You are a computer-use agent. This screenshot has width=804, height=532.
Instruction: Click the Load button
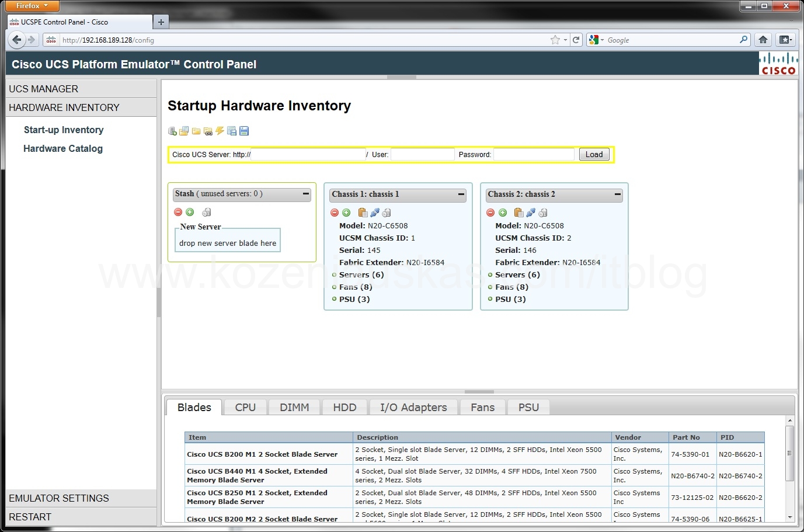coord(594,154)
